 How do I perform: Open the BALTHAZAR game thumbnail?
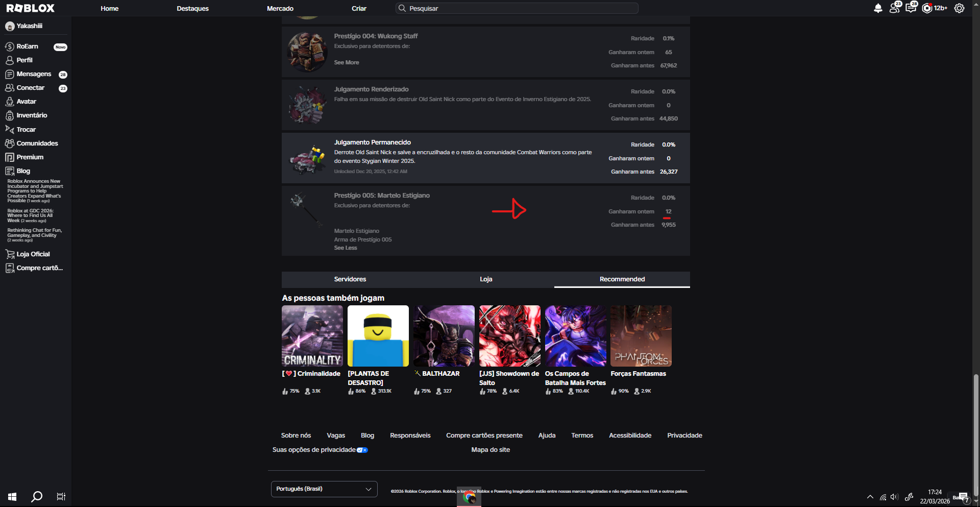pyautogui.click(x=444, y=336)
